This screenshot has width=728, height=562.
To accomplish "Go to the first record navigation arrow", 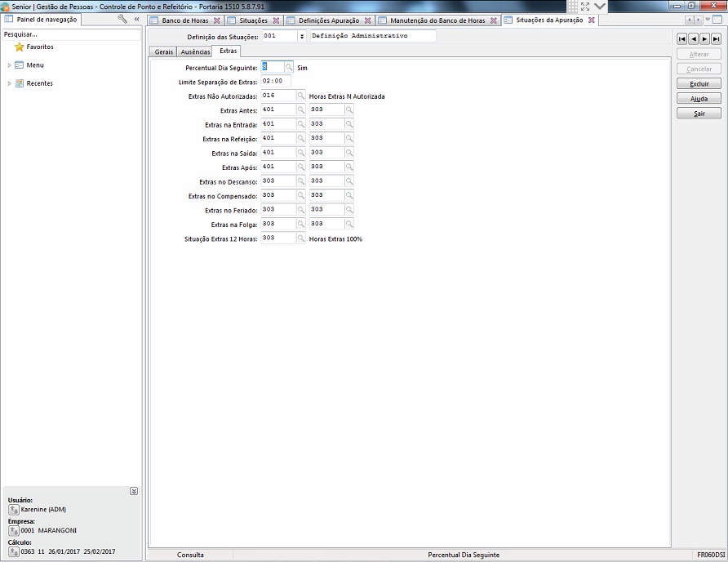I will [681, 38].
